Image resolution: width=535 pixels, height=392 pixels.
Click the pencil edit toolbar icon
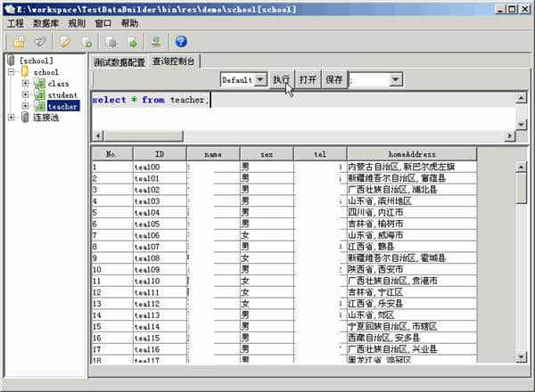[x=66, y=42]
